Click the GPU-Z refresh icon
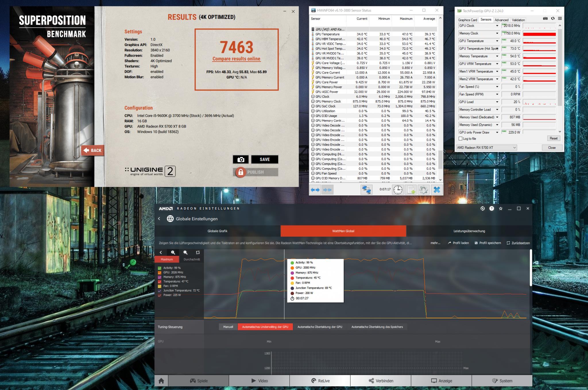Image resolution: width=588 pixels, height=390 pixels. click(553, 19)
